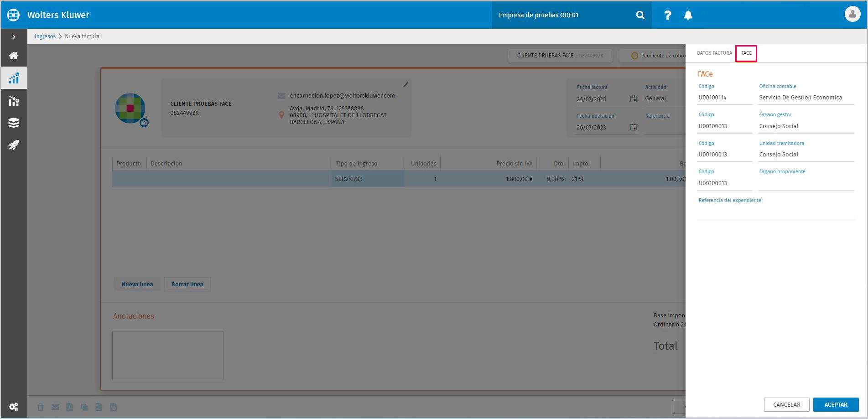Select the SERVICIOS tipo de ingreso cell
The image size is (868, 419).
point(368,179)
